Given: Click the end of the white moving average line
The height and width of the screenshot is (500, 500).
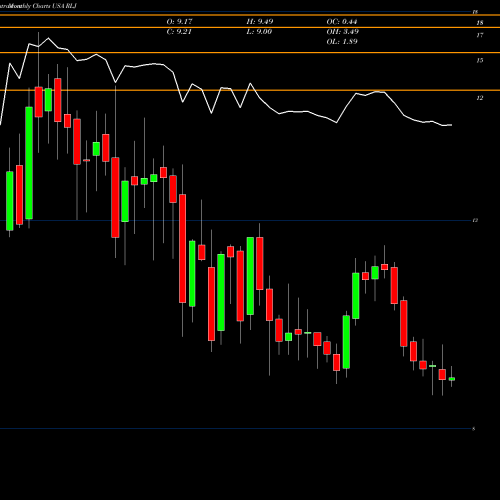Looking at the screenshot, I should [x=451, y=125].
